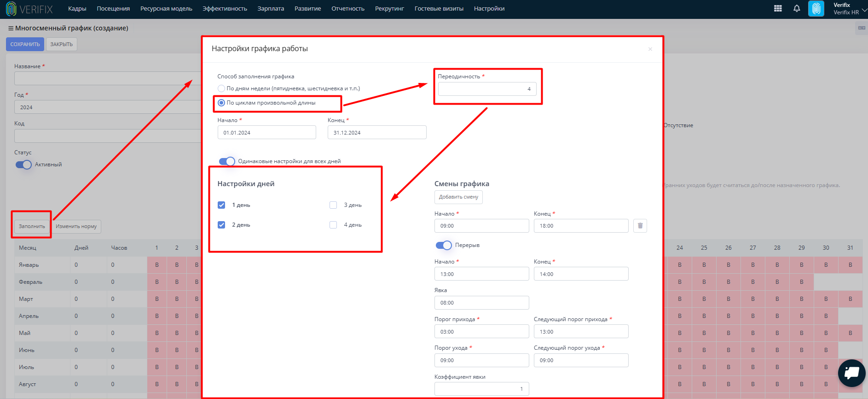868x399 pixels.
Task: Click shift end time field 18:00
Action: pos(581,226)
